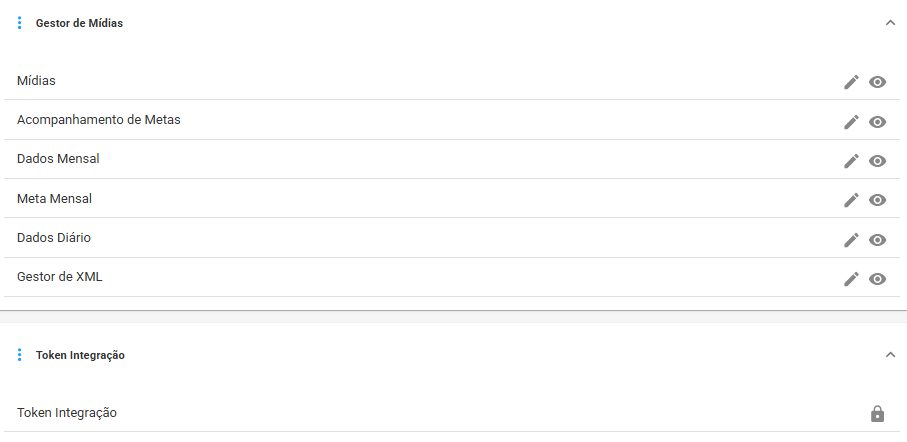Click the lock icon for Token Integração
The width and height of the screenshot is (907, 442).
877,414
